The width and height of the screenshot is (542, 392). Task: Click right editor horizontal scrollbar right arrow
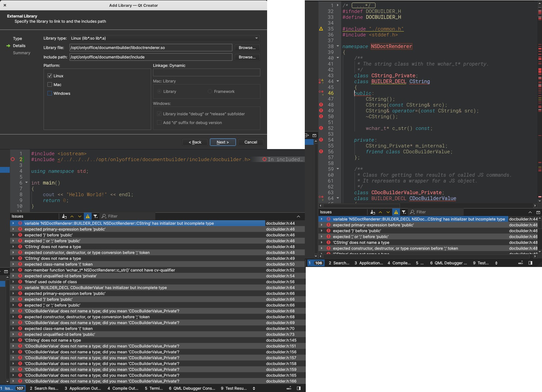[x=535, y=206]
